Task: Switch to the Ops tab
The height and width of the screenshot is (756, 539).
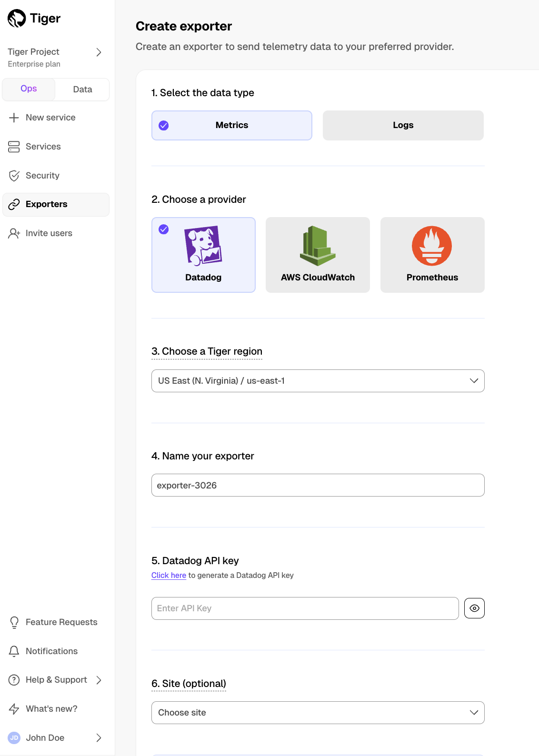Action: tap(29, 89)
